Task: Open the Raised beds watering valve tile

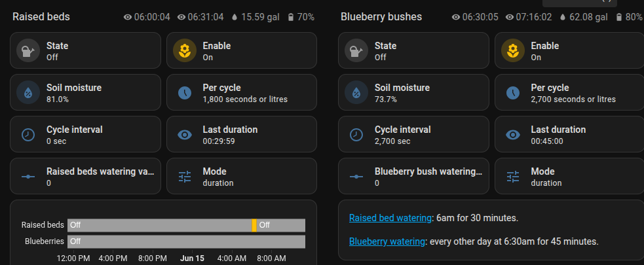Action: click(85, 177)
